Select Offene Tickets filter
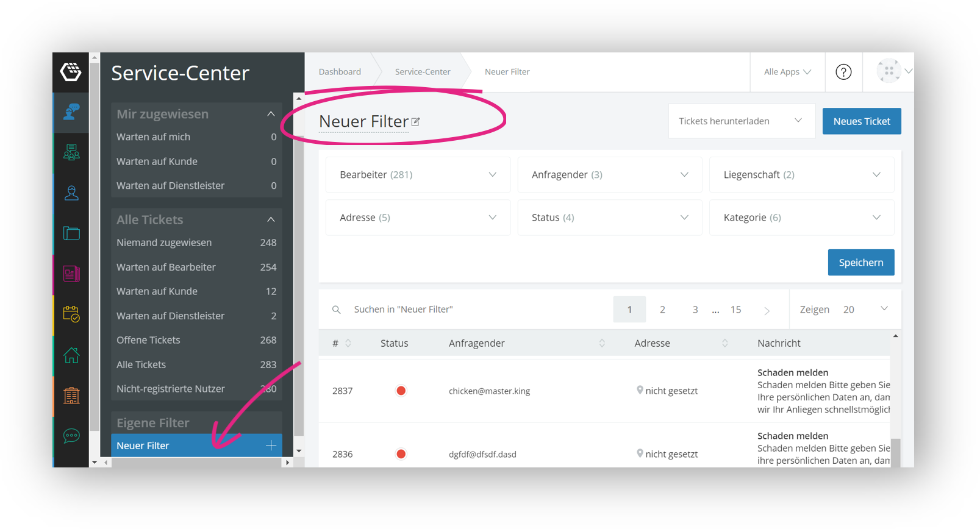980x529 pixels. point(196,340)
